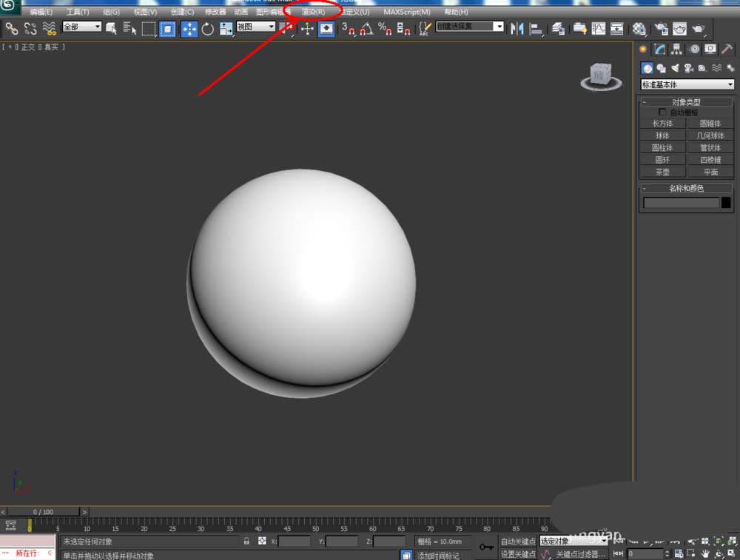Screen dimensions: 740x560
Task: Select the Rotate tool in toolbar
Action: click(x=208, y=29)
